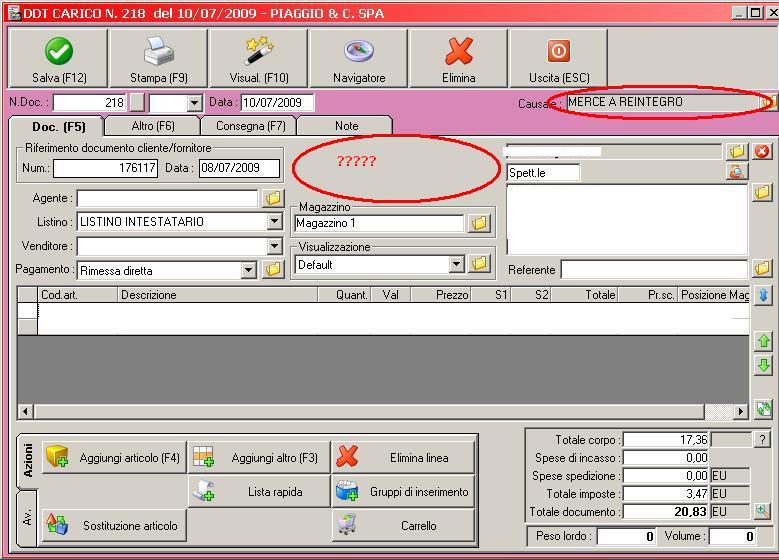
Task: Switch to Doc. (F5) tab
Action: (57, 126)
